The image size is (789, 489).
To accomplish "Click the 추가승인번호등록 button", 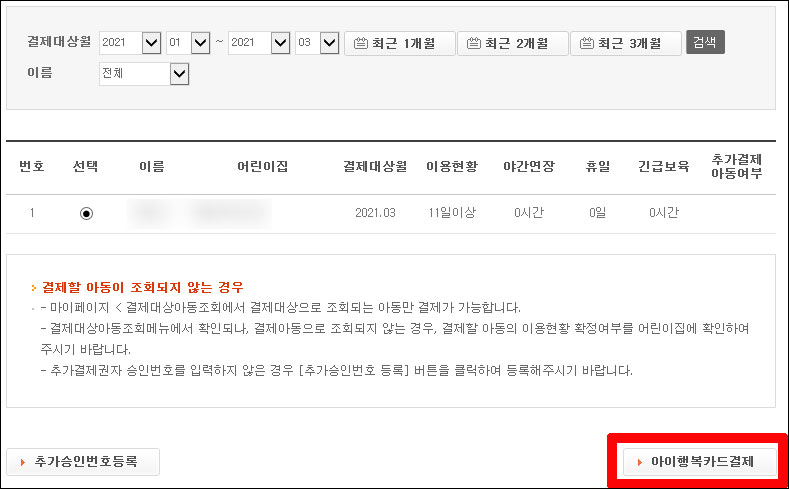I will (x=83, y=462).
